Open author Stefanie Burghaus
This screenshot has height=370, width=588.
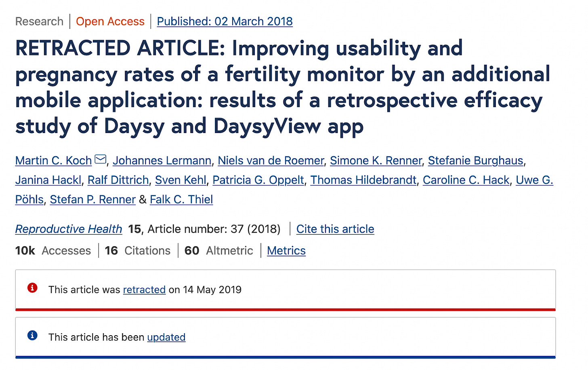tap(475, 161)
